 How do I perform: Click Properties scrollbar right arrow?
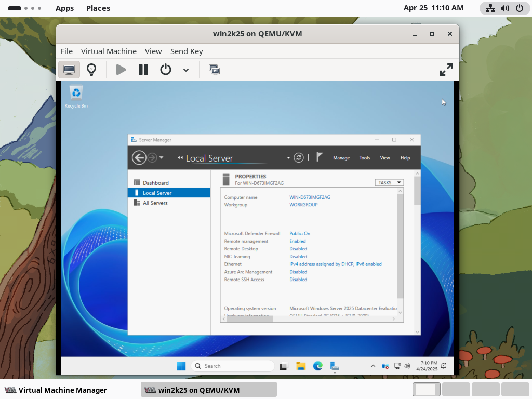click(394, 318)
